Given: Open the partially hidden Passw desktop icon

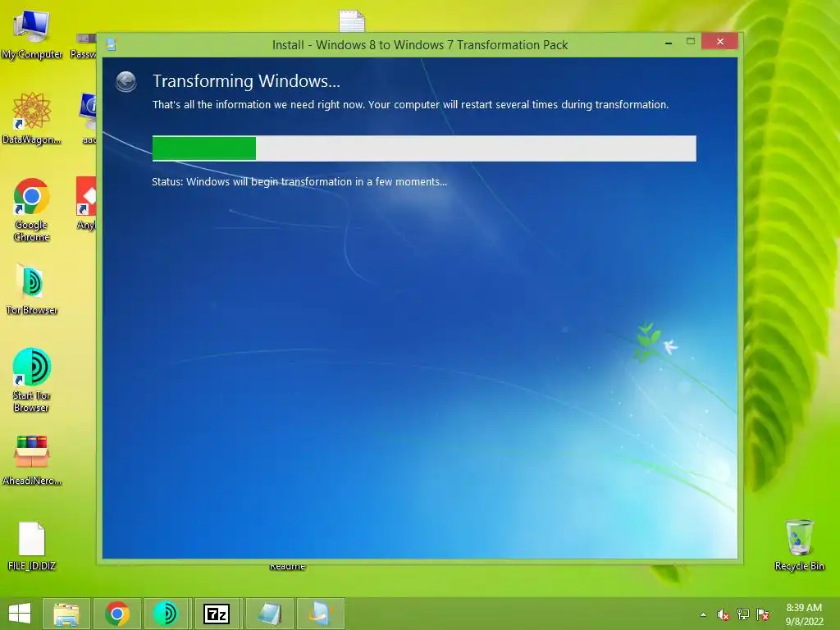Looking at the screenshot, I should [84, 47].
